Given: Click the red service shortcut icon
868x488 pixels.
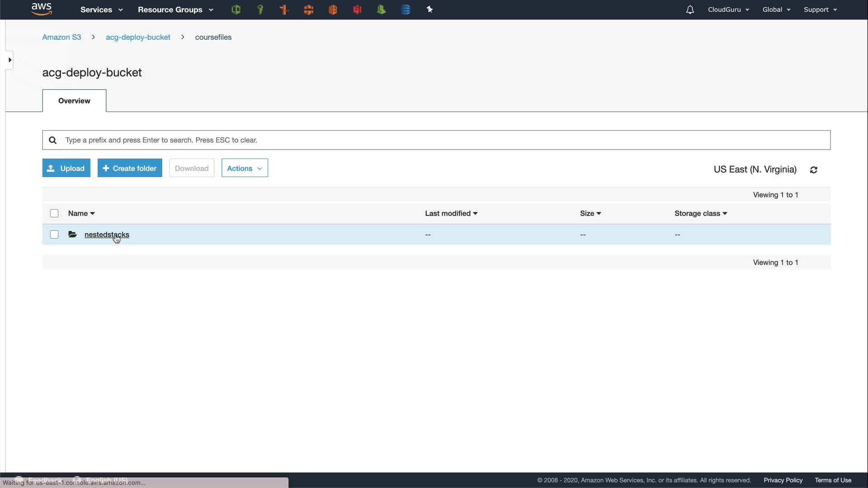Looking at the screenshot, I should pos(357,9).
